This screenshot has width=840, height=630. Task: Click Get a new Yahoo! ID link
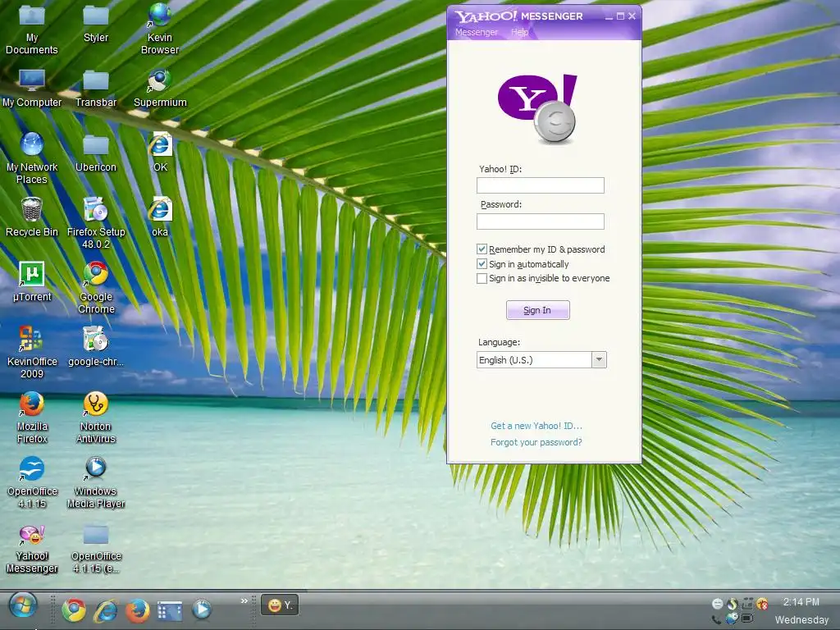click(x=536, y=426)
